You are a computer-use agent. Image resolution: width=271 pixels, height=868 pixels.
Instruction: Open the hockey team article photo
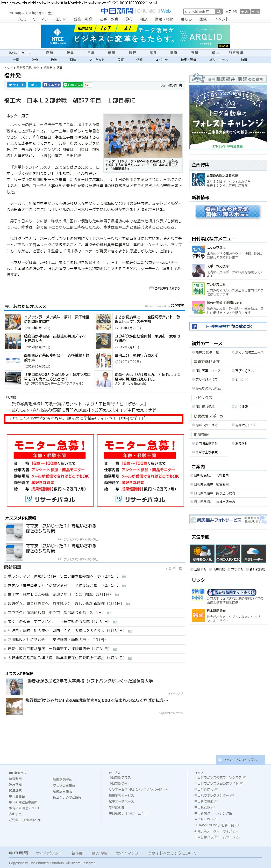(143, 135)
